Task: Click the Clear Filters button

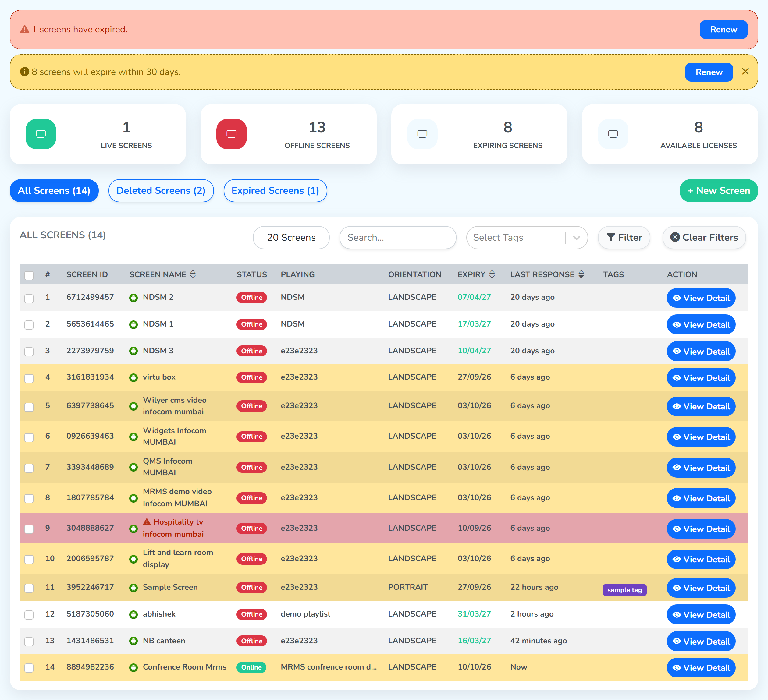Action: 704,238
